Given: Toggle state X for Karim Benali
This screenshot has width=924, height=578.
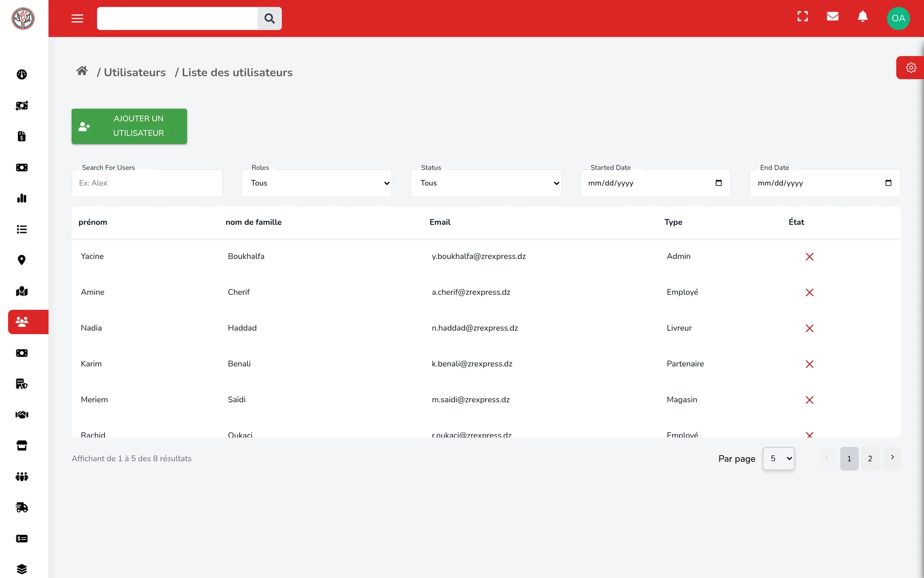Looking at the screenshot, I should [x=809, y=364].
